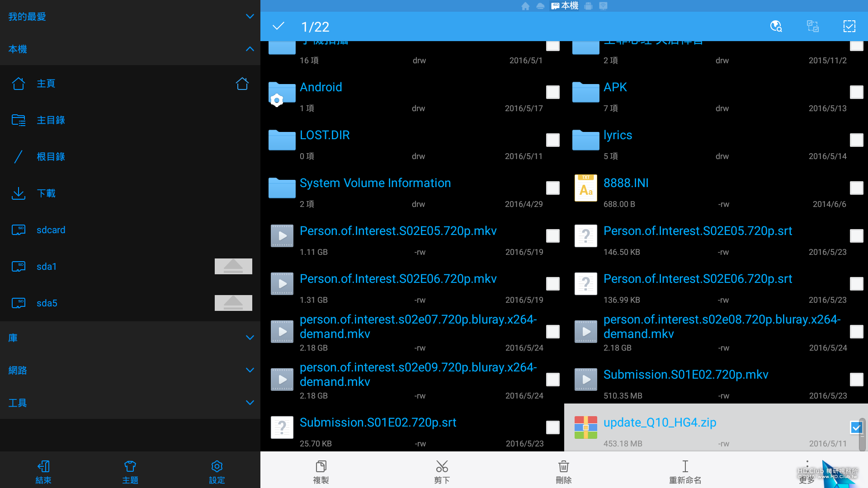The image size is (868, 488).
Task: Select the 8888.INI file checkbox
Action: coord(856,188)
